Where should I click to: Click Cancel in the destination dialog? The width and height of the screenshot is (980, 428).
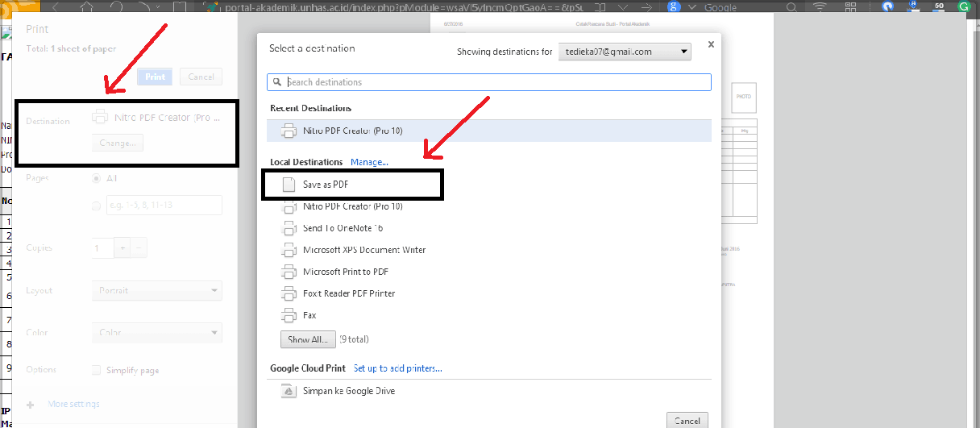point(687,421)
